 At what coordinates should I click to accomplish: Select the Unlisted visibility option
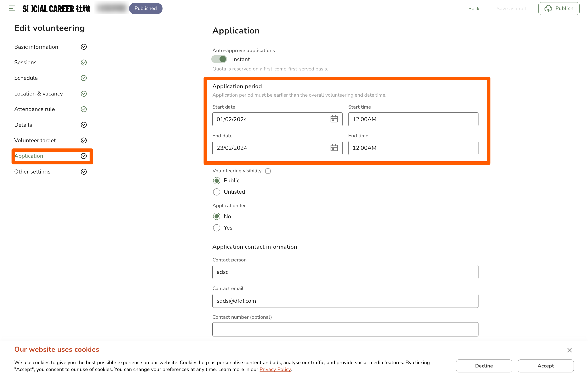pyautogui.click(x=217, y=192)
